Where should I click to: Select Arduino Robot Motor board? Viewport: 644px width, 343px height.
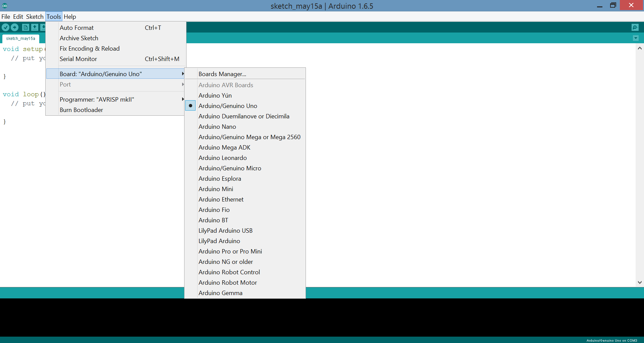(245, 283)
